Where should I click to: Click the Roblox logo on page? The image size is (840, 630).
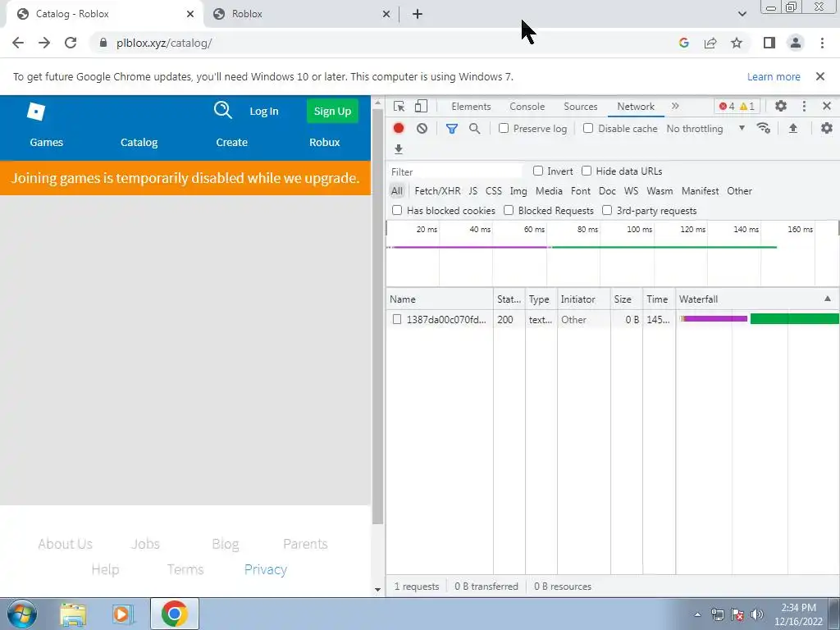tap(36, 112)
